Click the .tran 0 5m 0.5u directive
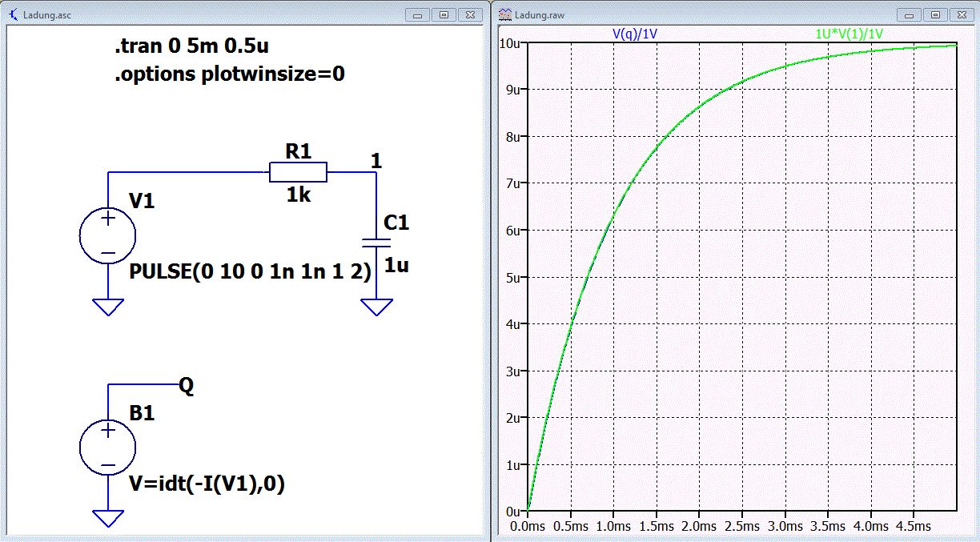The image size is (980, 542). [x=197, y=47]
